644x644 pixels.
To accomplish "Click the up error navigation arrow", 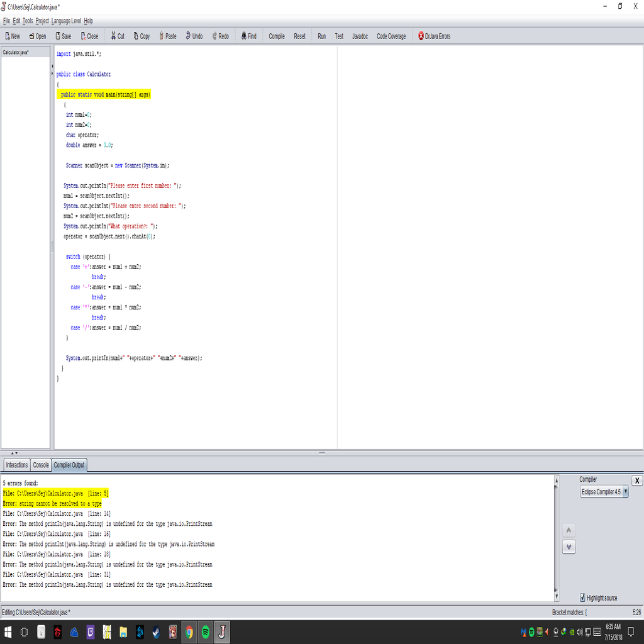I will (569, 530).
